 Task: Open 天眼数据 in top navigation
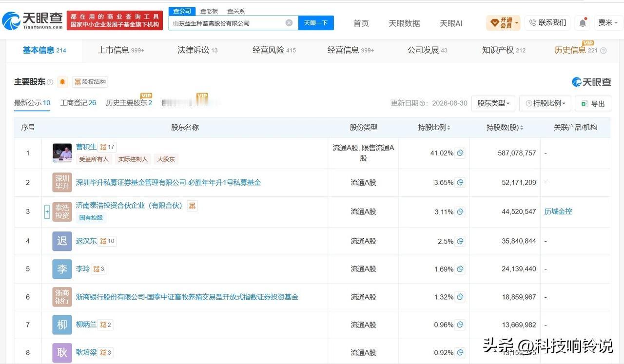click(404, 23)
